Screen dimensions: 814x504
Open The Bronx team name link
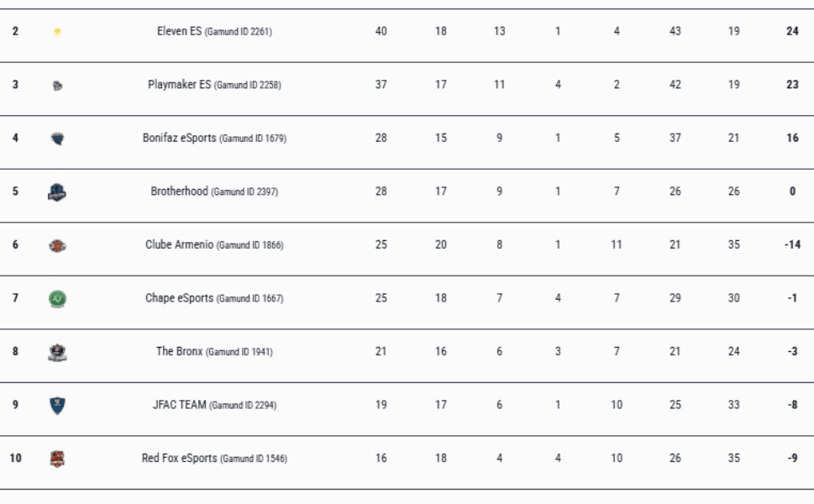pos(179,351)
